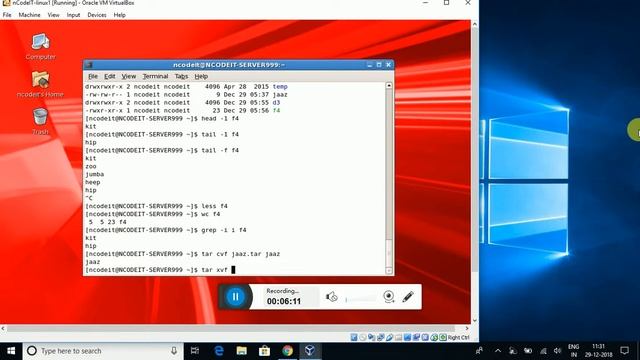This screenshot has height=360, width=640.
Task: Click VirtualBox vertical scrollbar down arrow
Action: pos(475,320)
